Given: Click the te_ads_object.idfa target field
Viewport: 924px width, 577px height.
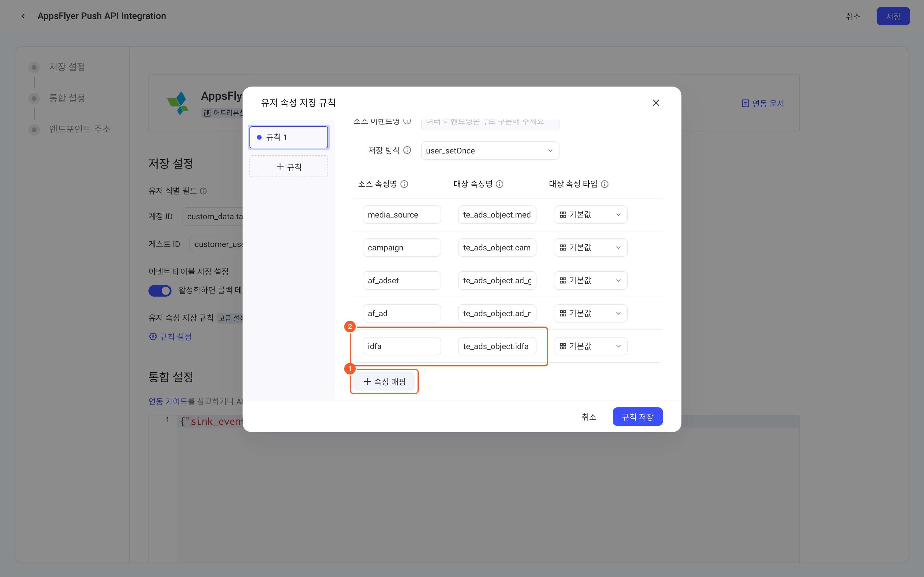Looking at the screenshot, I should [497, 346].
